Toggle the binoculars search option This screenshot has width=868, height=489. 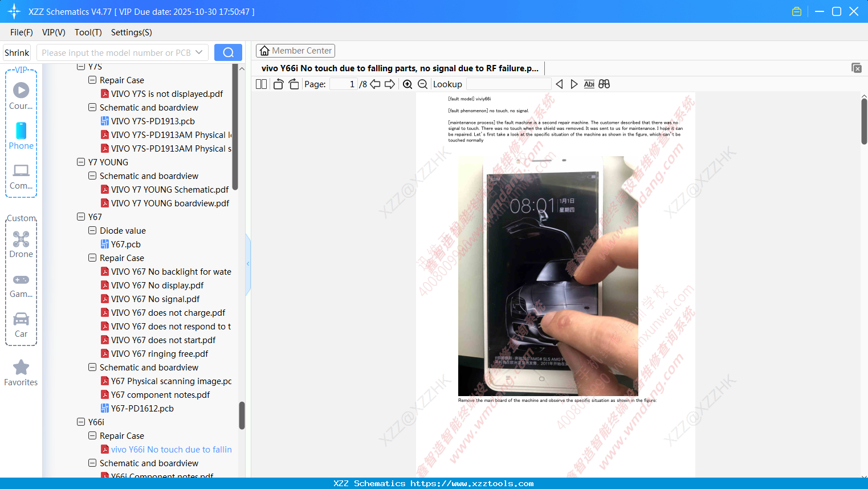[604, 84]
